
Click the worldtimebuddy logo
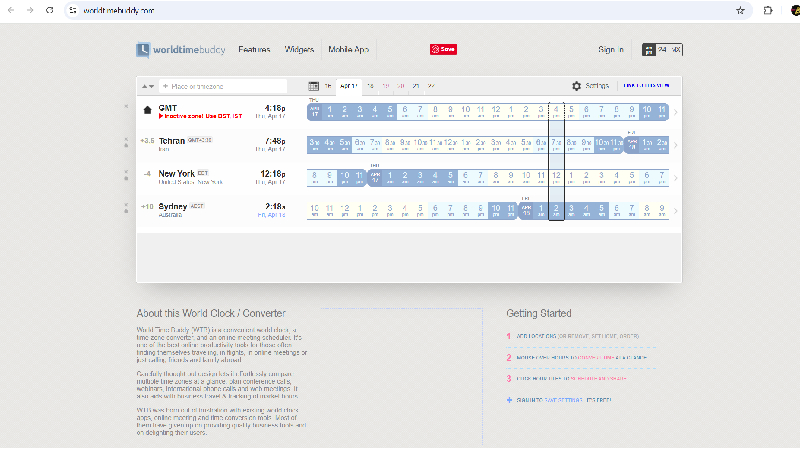pyautogui.click(x=181, y=49)
